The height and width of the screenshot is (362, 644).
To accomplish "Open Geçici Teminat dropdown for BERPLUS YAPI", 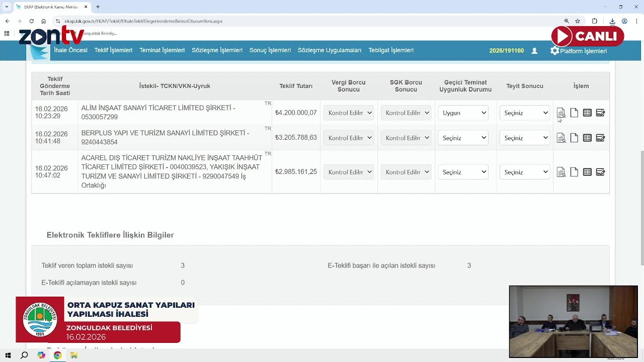I will (x=463, y=138).
